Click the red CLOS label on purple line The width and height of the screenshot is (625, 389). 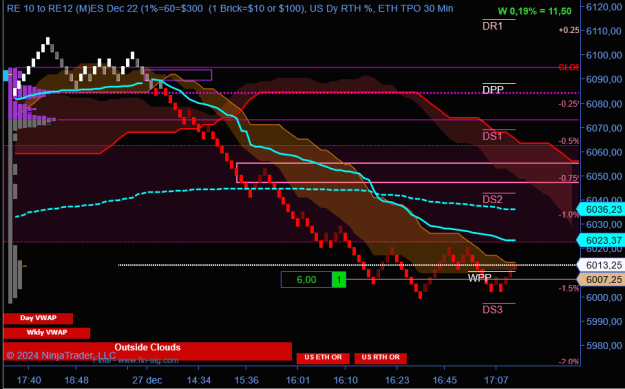pos(569,67)
